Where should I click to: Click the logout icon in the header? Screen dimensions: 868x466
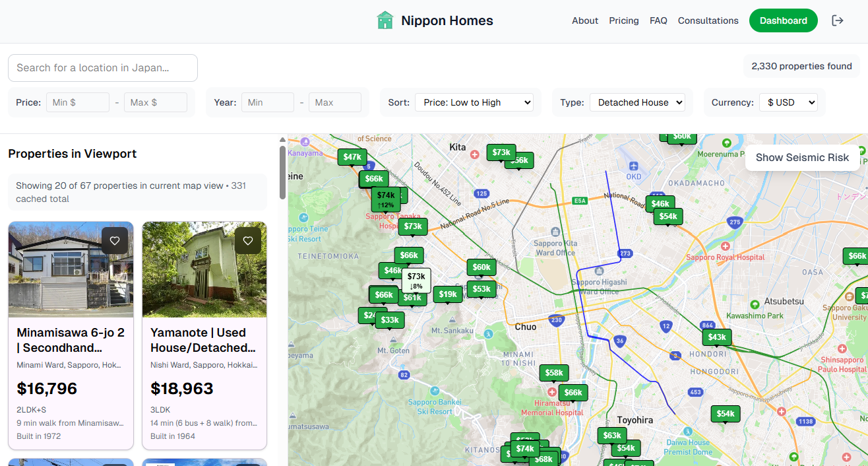[x=837, y=20]
